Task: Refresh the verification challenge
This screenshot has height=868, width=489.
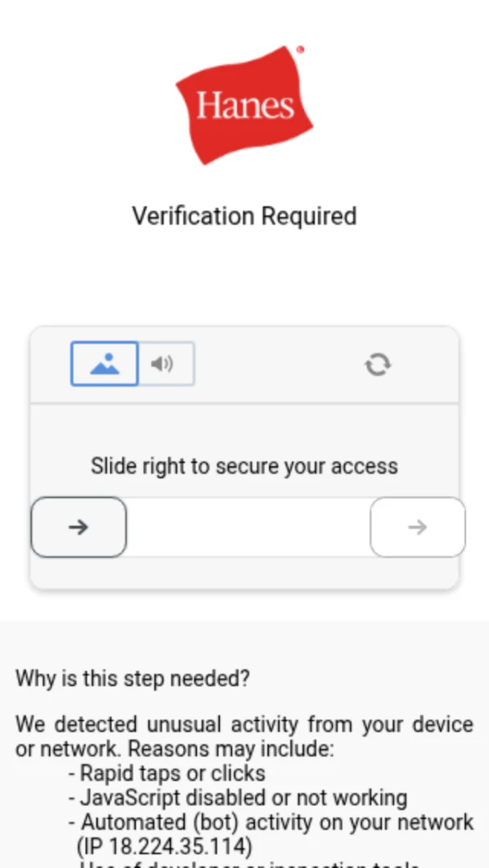Action: tap(377, 364)
